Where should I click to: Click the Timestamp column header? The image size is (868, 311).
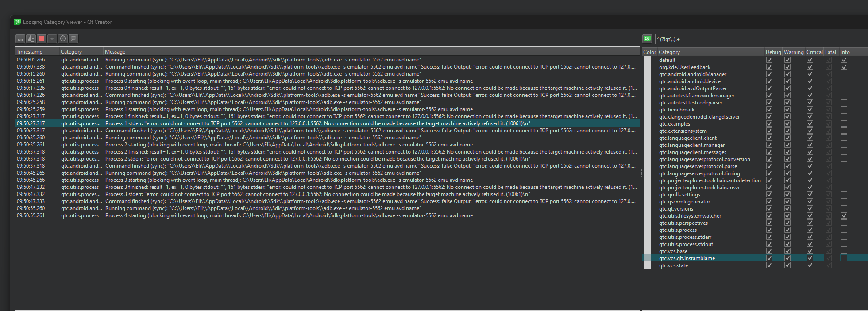38,52
